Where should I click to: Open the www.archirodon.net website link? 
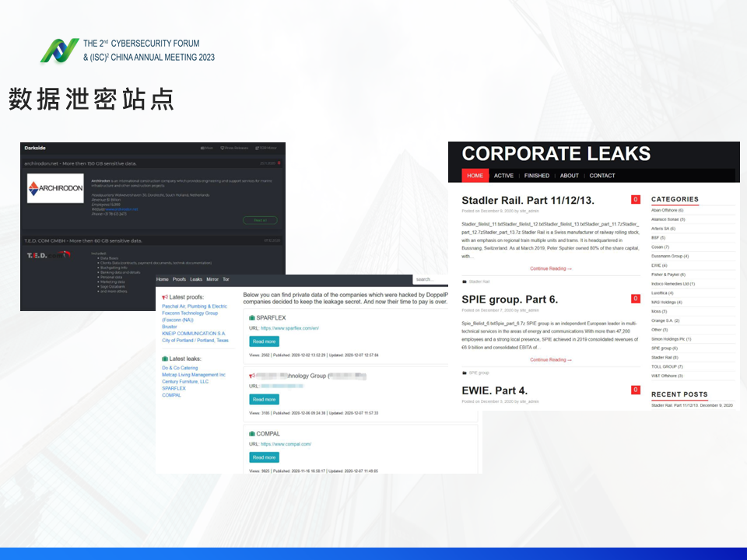(x=121, y=209)
